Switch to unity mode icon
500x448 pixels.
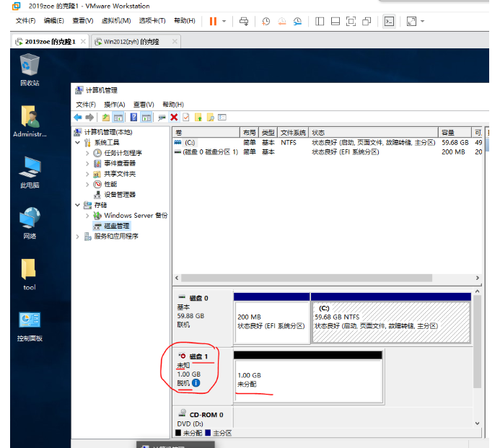click(x=367, y=22)
